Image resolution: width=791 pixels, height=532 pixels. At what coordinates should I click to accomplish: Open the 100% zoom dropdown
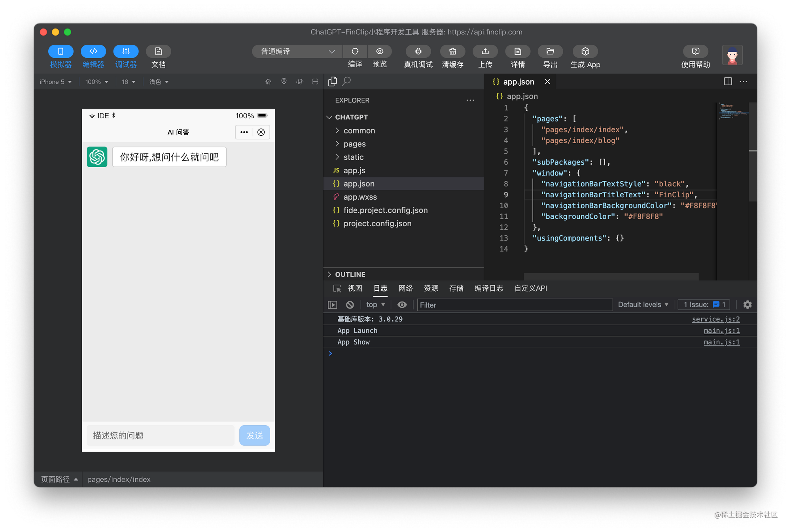point(97,82)
